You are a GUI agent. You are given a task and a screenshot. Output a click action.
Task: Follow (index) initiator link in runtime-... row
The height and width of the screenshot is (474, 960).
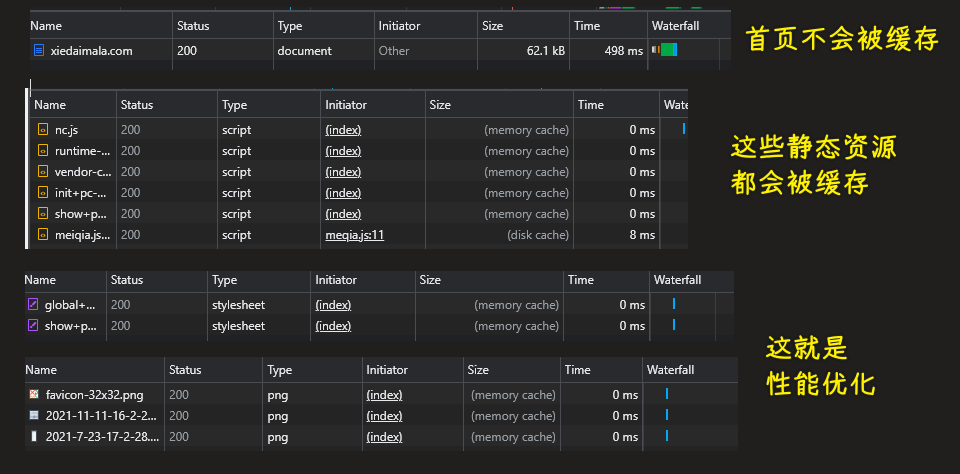(343, 151)
